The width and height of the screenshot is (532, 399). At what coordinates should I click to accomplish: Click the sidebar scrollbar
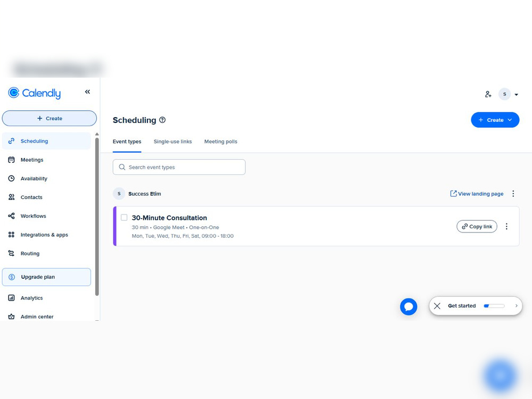pyautogui.click(x=97, y=217)
